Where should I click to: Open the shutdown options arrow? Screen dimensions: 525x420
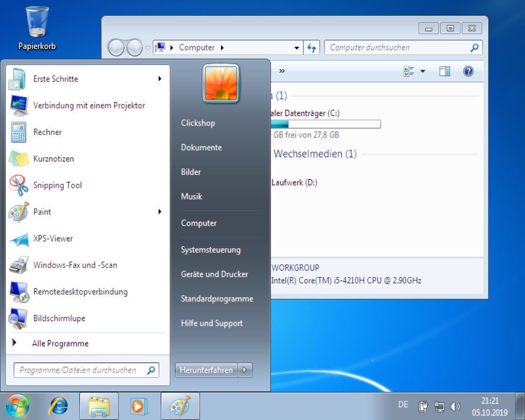[245, 370]
